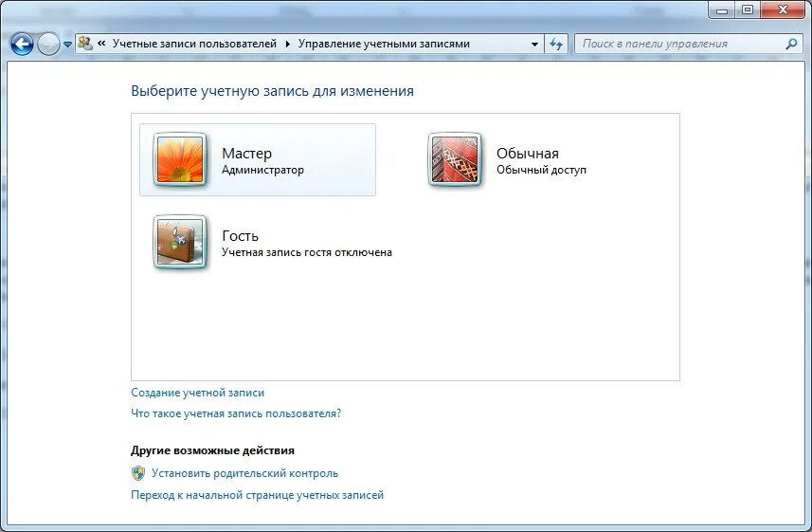The image size is (812, 532).
Task: Go back with the blue Back arrow
Action: (22, 44)
